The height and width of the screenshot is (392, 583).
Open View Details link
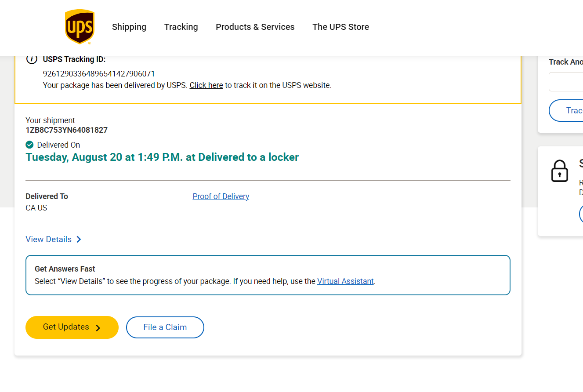pos(48,240)
